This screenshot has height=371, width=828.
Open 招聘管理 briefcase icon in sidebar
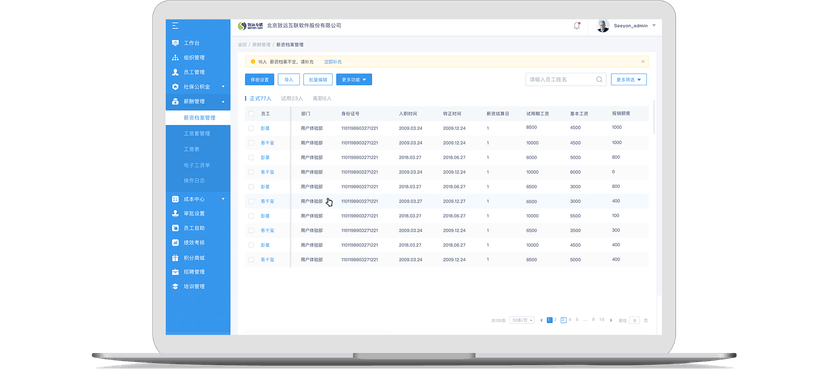[x=175, y=272]
